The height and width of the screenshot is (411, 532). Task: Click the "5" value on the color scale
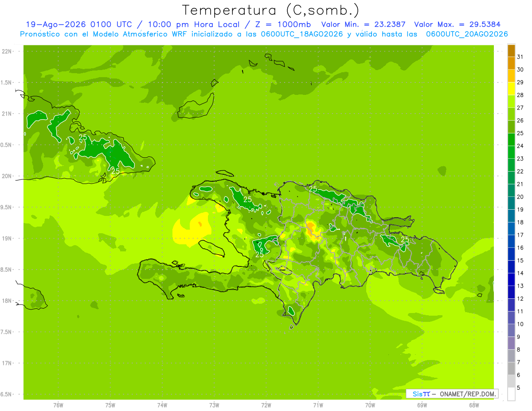pos(519,388)
